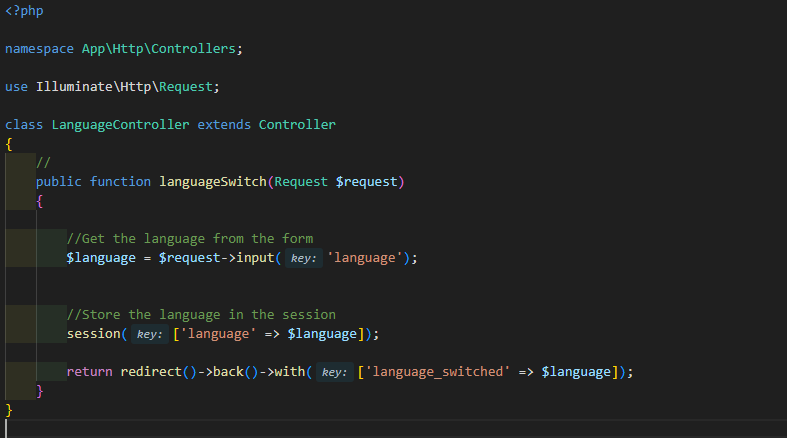
Task: Click the languageSwitch function name
Action: 212,182
